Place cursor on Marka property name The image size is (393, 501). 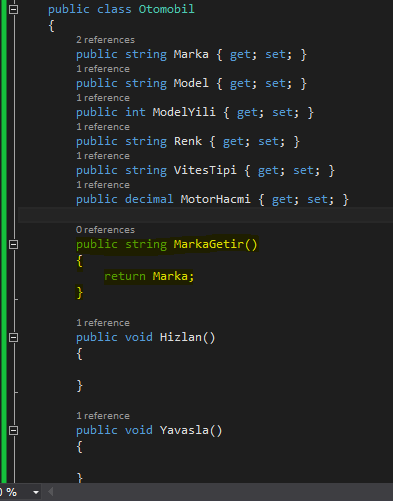[191, 54]
